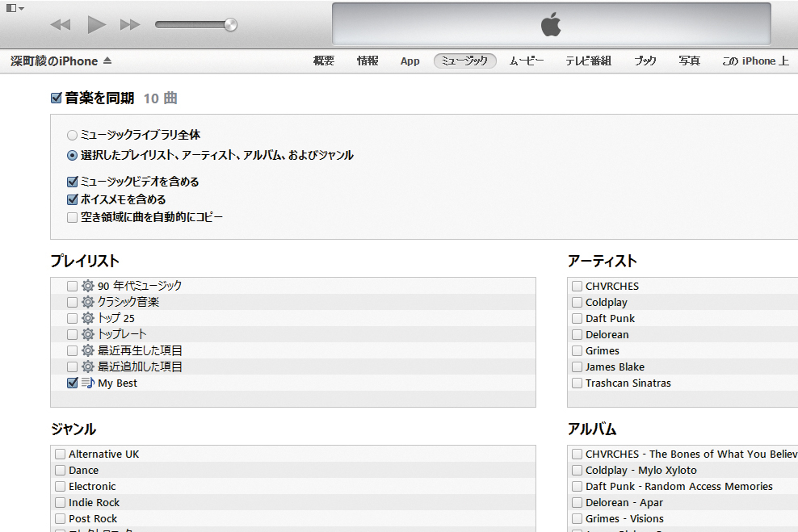Select the ミュージック tab

coord(464,61)
